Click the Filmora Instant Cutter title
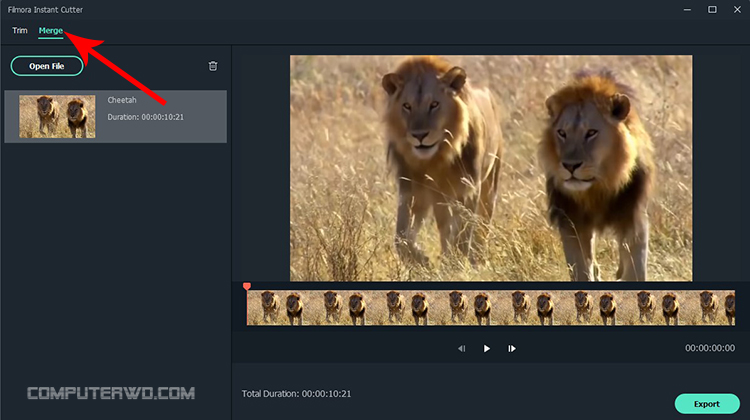 coord(45,10)
